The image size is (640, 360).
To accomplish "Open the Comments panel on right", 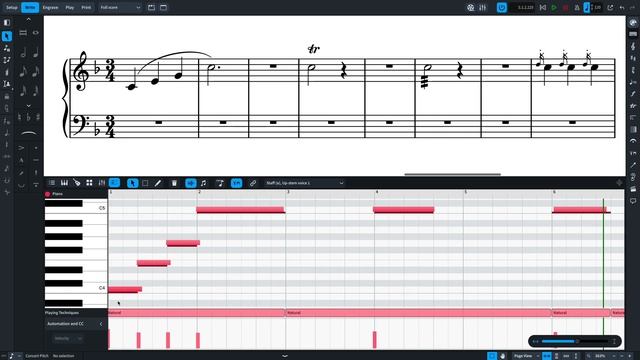I will 633,201.
